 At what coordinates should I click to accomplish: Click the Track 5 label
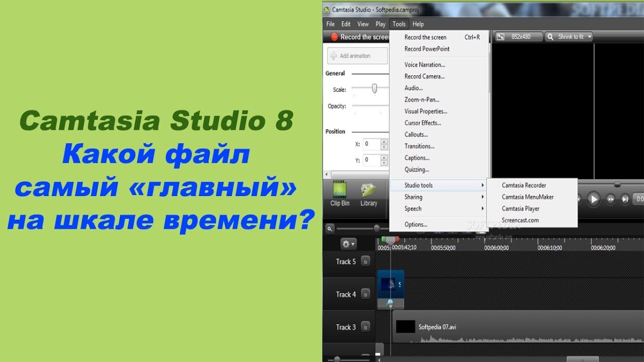tap(346, 261)
